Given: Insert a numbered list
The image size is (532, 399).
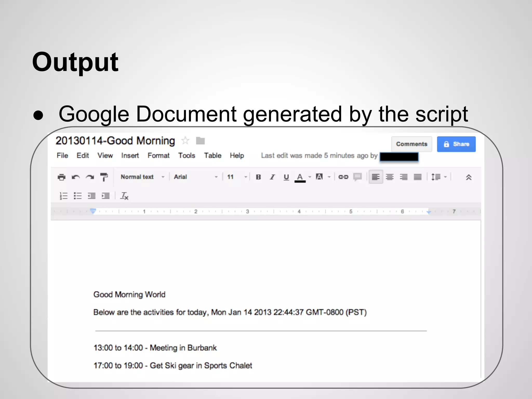Looking at the screenshot, I should 63,196.
